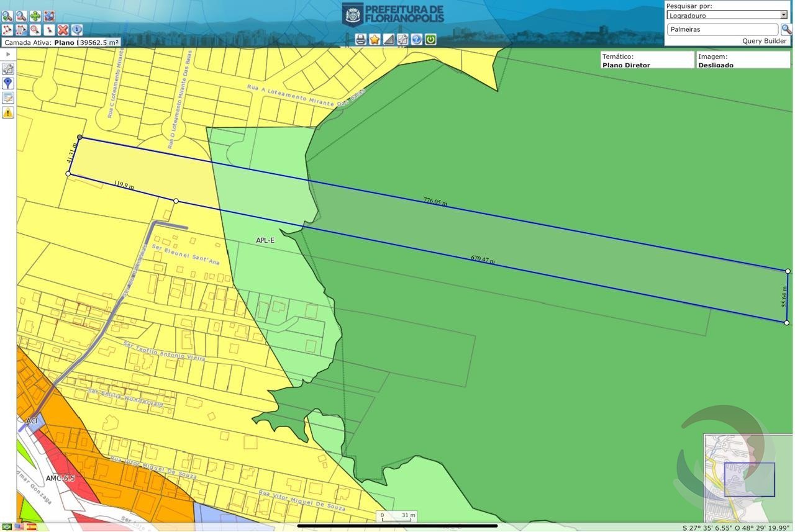Click the Query Builder link
Image resolution: width=795 pixels, height=532 pixels.
[764, 41]
